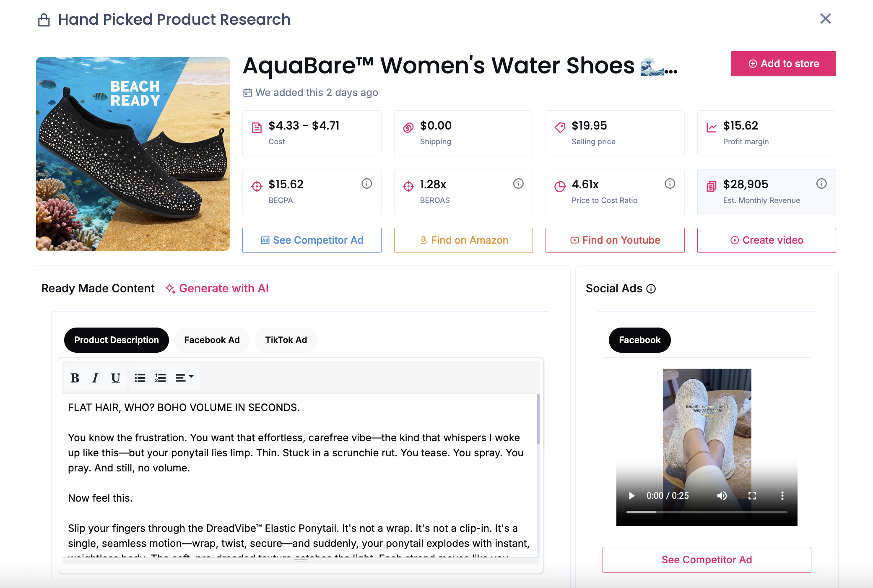Switch to the Facebook Ad tab
The width and height of the screenshot is (873, 588).
click(212, 340)
